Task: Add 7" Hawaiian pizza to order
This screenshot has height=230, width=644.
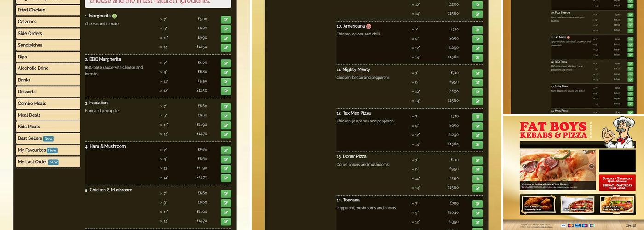Action: (226, 107)
